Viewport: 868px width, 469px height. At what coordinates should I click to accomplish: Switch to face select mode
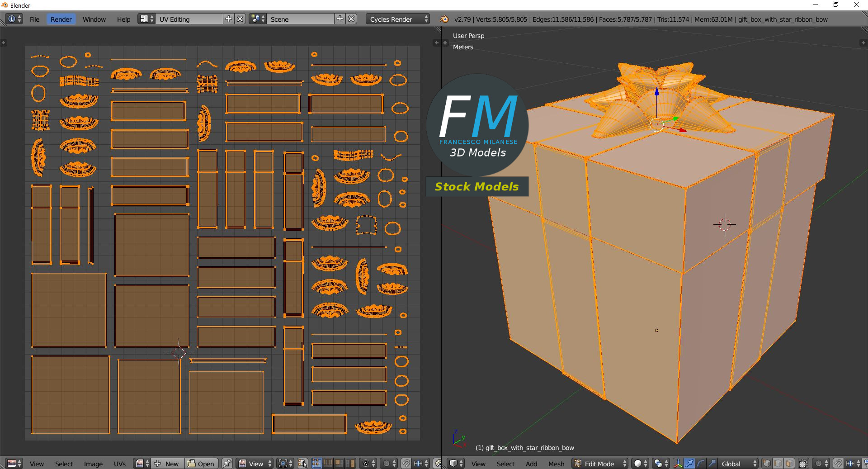click(789, 464)
